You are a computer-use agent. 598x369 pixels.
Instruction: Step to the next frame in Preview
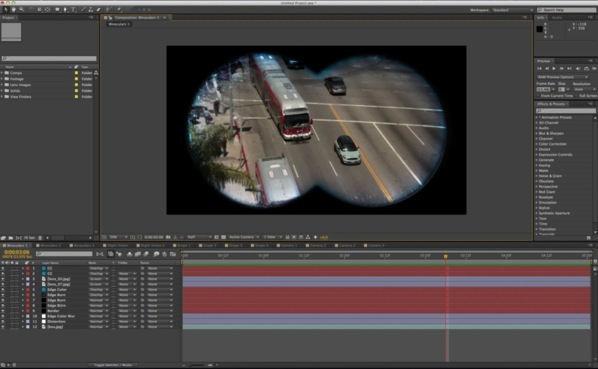[x=562, y=69]
